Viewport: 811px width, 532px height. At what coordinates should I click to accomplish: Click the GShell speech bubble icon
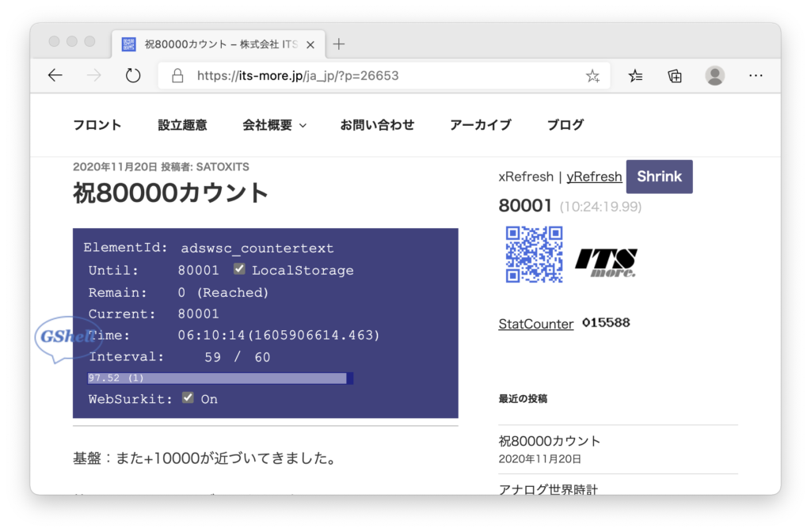67,339
